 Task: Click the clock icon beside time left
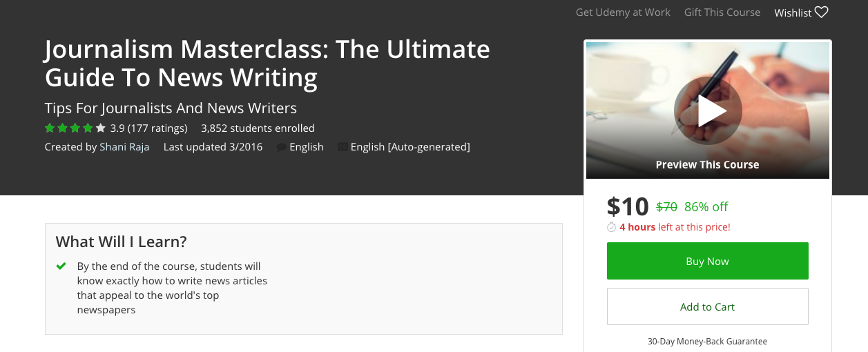[611, 227]
